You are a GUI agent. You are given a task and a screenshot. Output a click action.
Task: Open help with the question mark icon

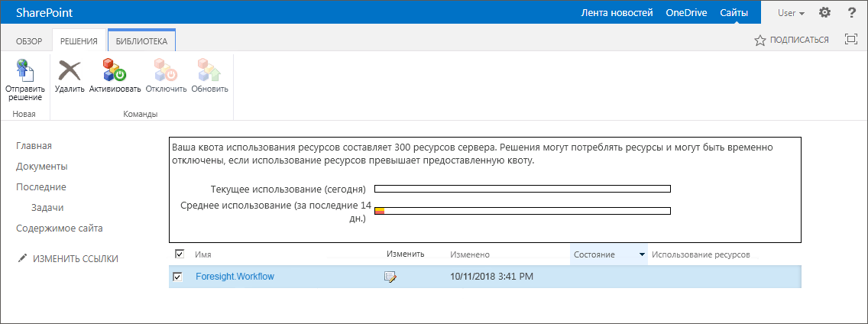pyautogui.click(x=852, y=12)
